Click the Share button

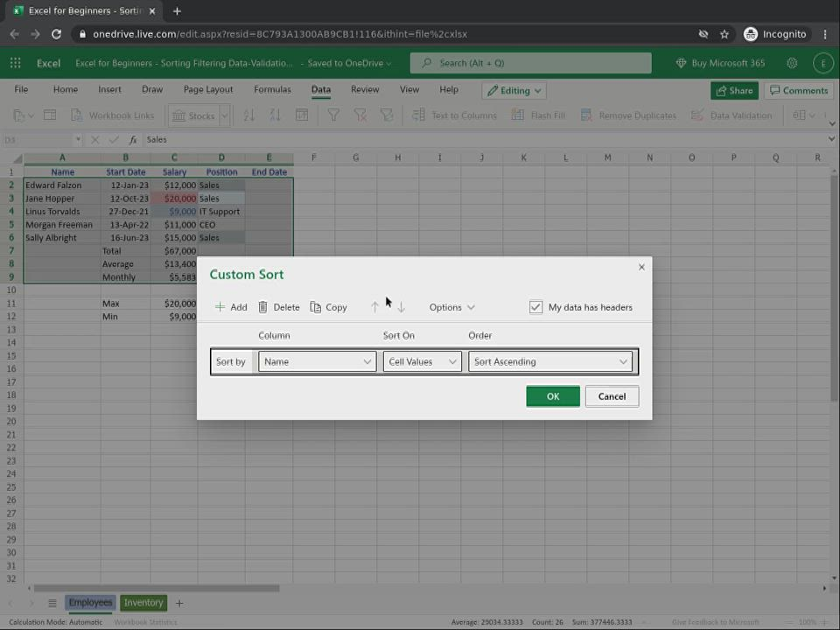[734, 90]
